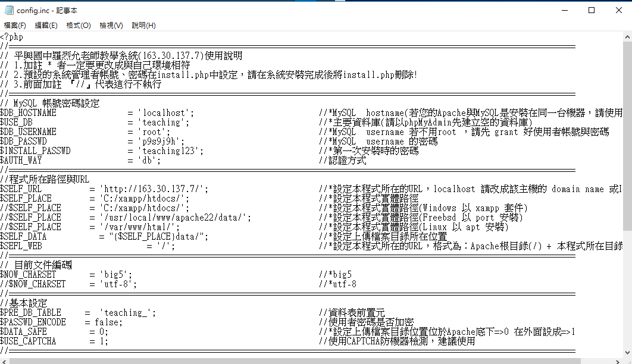
Task: Click the $USE_DB variable name
Action: point(17,123)
